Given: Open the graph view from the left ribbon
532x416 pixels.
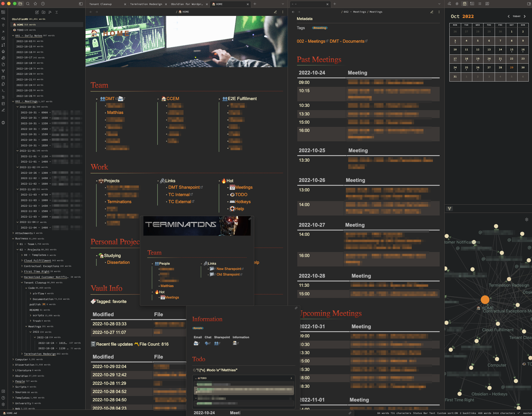Looking at the screenshot, I should (3, 71).
